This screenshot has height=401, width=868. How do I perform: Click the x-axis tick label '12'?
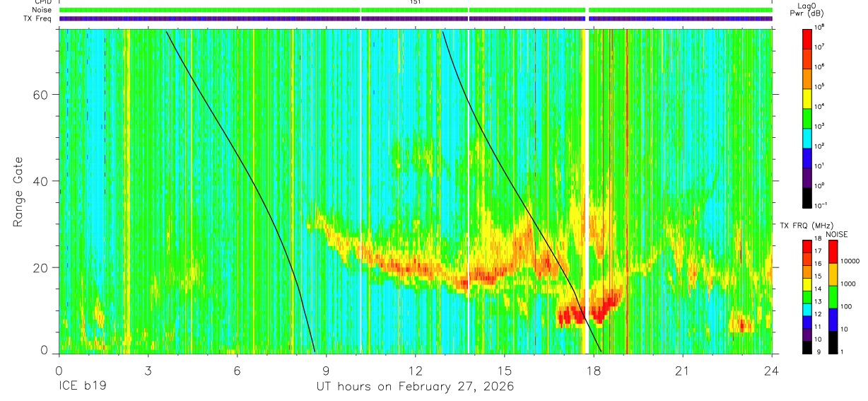(415, 371)
